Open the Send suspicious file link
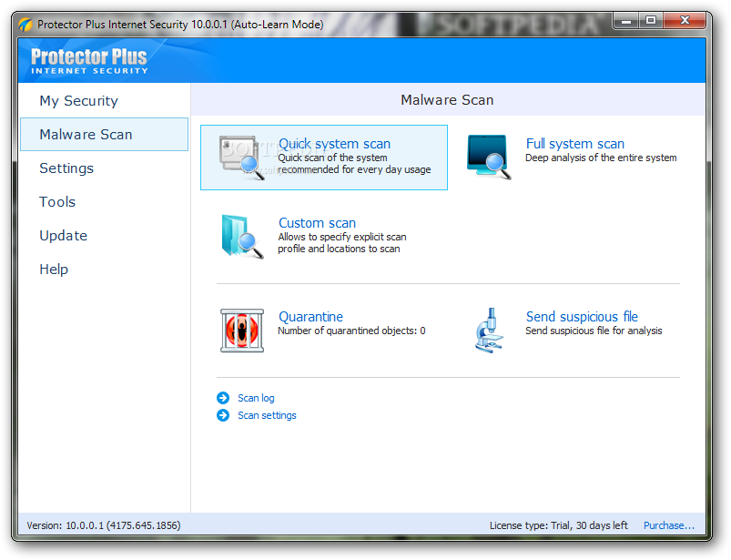 (582, 317)
